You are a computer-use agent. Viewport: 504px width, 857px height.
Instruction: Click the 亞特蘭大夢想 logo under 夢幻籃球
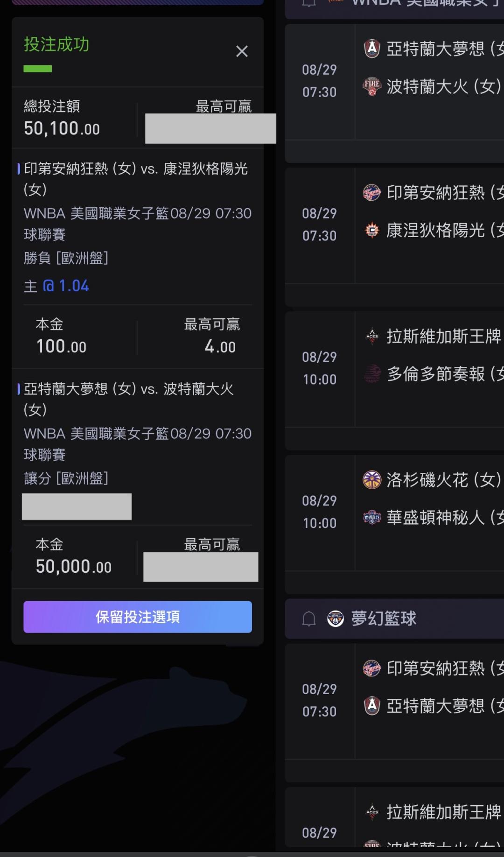(372, 706)
